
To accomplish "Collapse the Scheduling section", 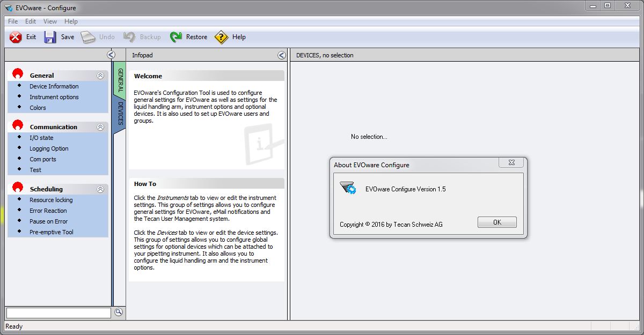I will point(100,189).
